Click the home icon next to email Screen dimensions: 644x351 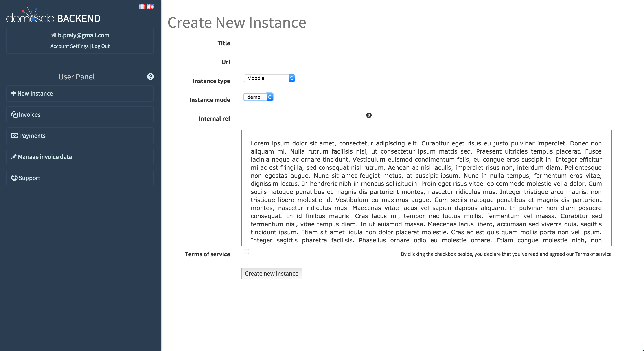tap(53, 35)
